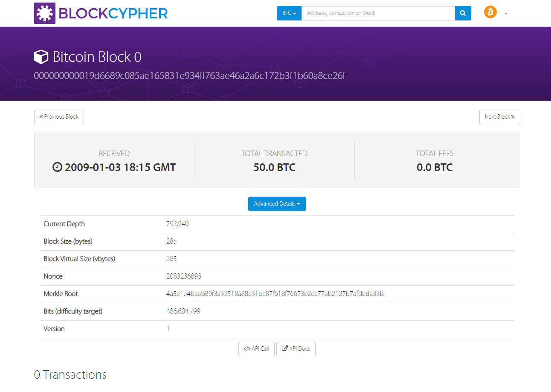Open the BLOCKCYPHER home wordmark link

(113, 13)
